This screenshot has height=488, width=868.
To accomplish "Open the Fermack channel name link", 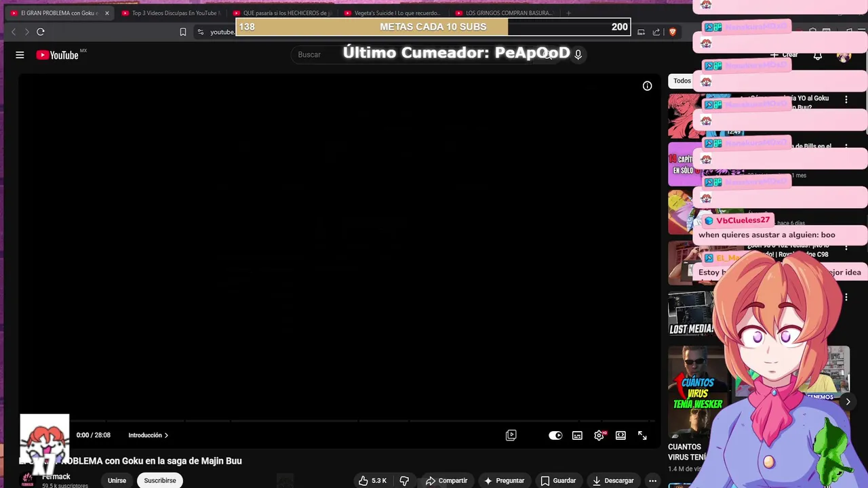I will coord(56,476).
